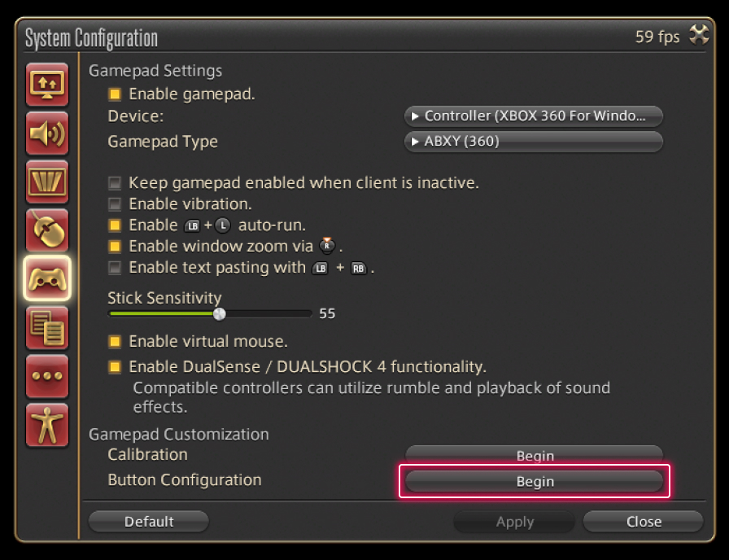Click the three-dots sidebar icon

(x=47, y=376)
